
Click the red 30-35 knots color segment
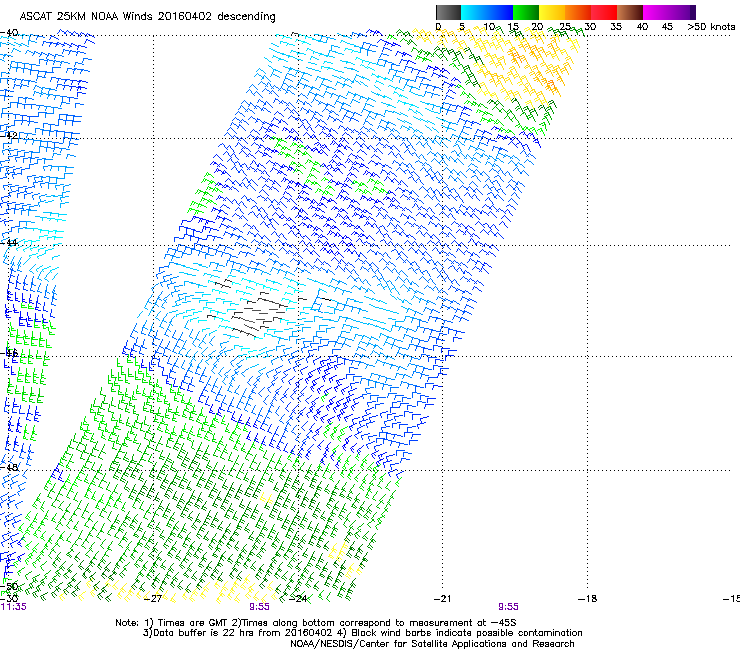tap(604, 12)
